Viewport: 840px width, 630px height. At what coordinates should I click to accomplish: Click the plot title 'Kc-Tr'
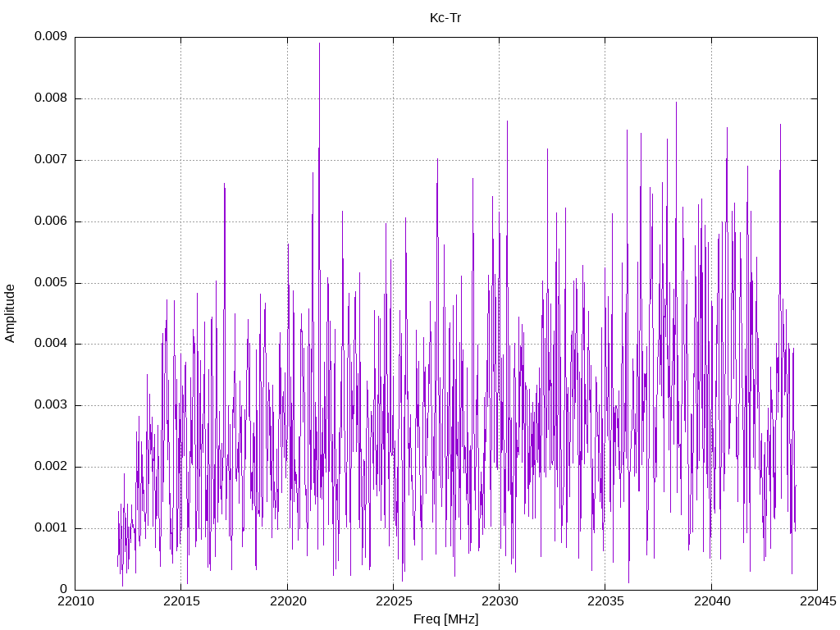[445, 18]
